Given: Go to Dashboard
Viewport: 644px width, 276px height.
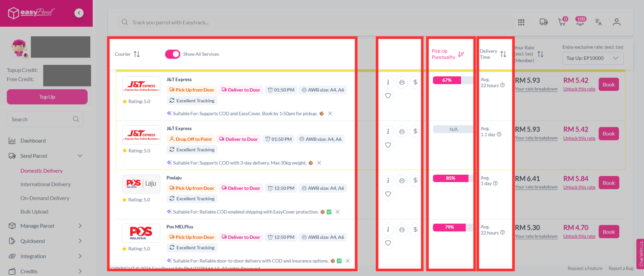Looking at the screenshot, I should [33, 141].
